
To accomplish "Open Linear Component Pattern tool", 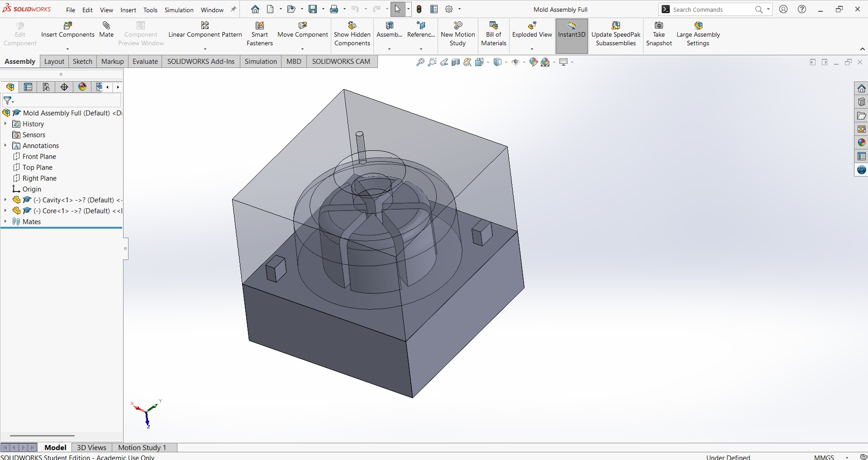I will (x=205, y=30).
